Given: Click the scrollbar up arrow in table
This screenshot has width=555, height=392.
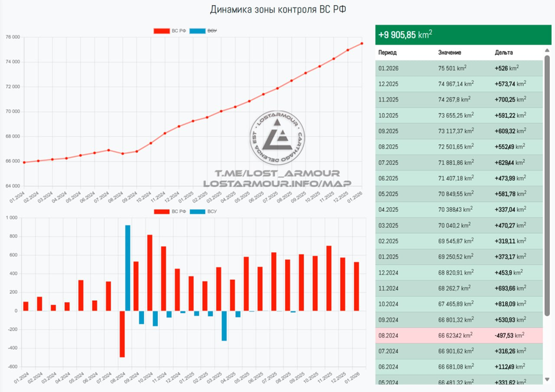Looking at the screenshot, I should tap(547, 50).
